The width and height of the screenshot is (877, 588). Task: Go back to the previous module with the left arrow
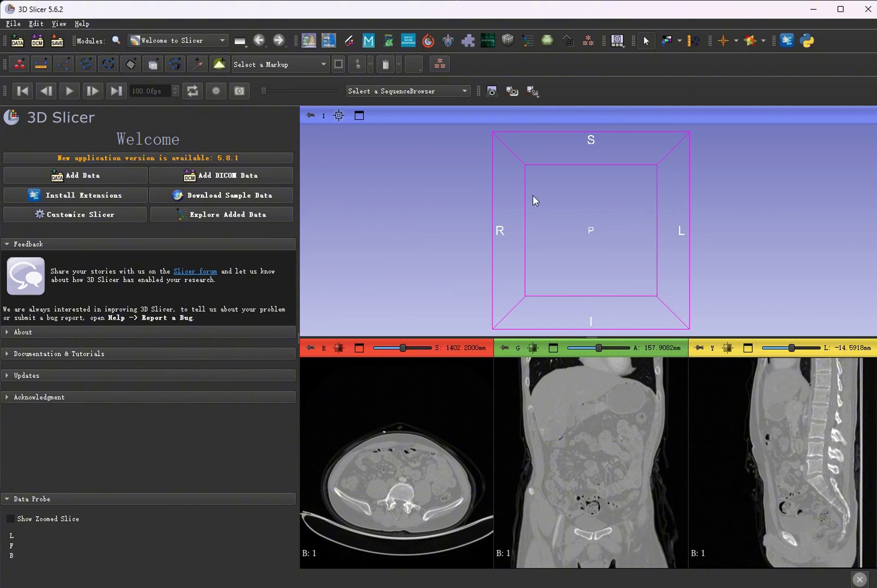tap(259, 40)
